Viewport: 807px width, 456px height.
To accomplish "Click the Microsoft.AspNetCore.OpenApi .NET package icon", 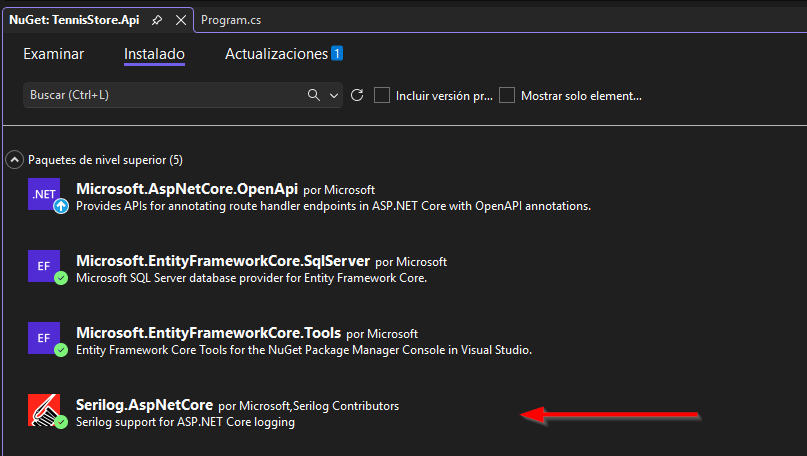I will tap(44, 194).
